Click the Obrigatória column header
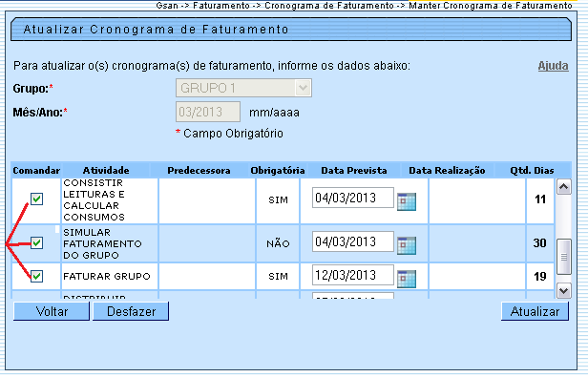This screenshot has width=588, height=377. pos(278,170)
